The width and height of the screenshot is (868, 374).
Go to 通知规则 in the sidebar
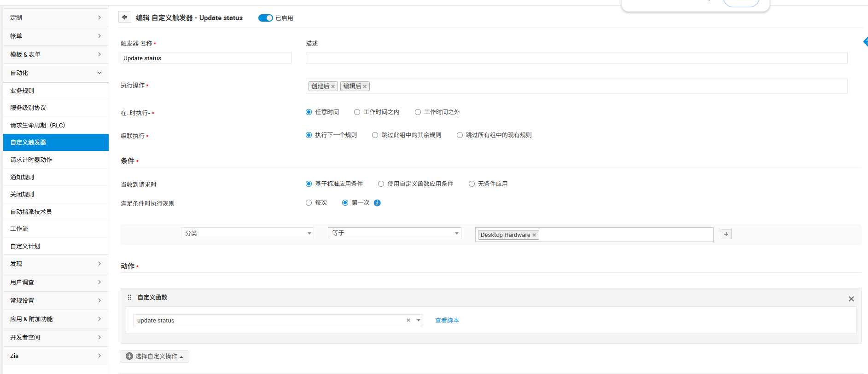pyautogui.click(x=22, y=177)
